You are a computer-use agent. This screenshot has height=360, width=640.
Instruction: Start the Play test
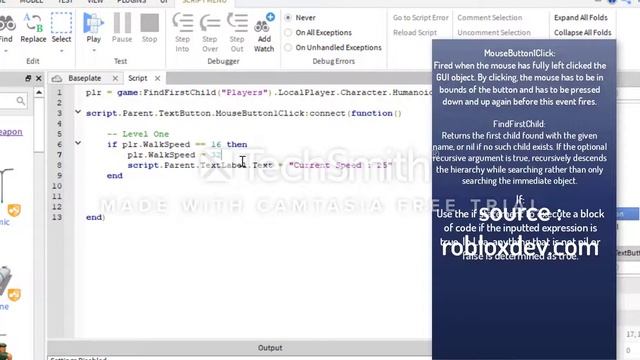[x=93, y=28]
